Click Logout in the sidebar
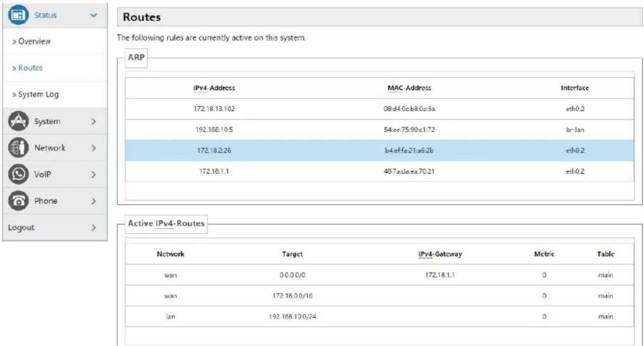Screen dimensions: 644x346 pyautogui.click(x=21, y=228)
